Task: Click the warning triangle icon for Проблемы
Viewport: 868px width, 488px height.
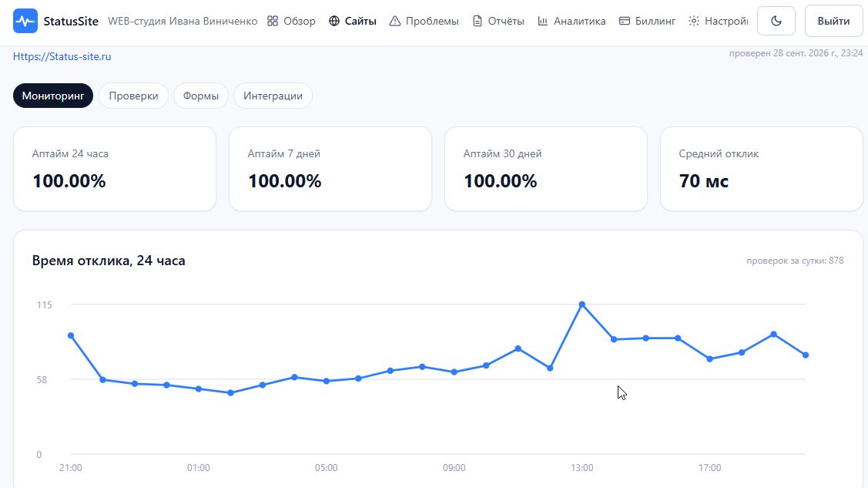Action: (x=394, y=21)
